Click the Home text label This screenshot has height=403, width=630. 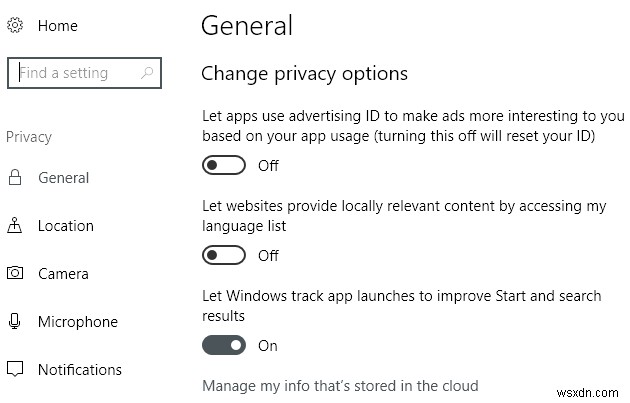click(58, 26)
